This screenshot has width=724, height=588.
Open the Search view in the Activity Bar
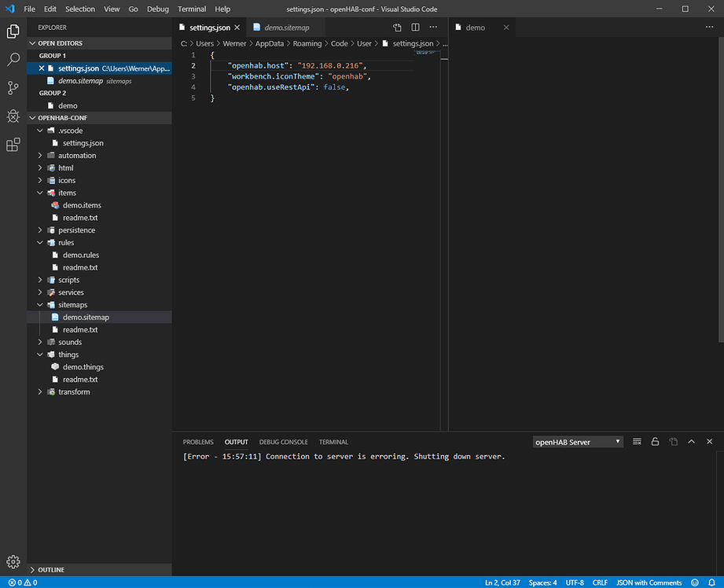(x=13, y=60)
